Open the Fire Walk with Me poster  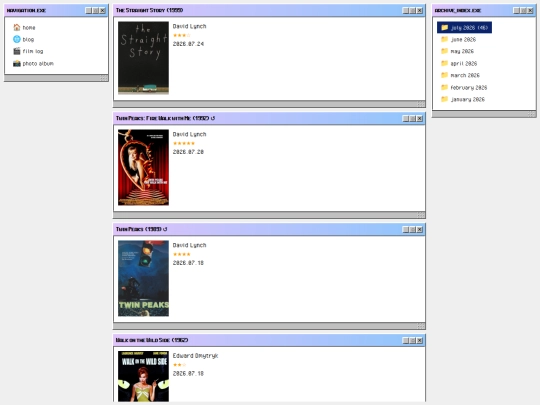point(143,167)
